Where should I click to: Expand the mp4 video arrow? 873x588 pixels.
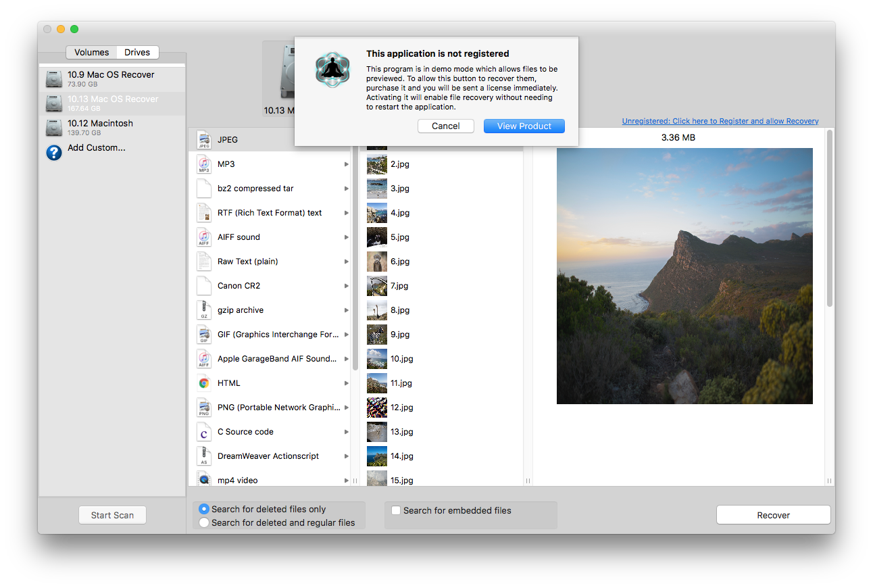347,481
